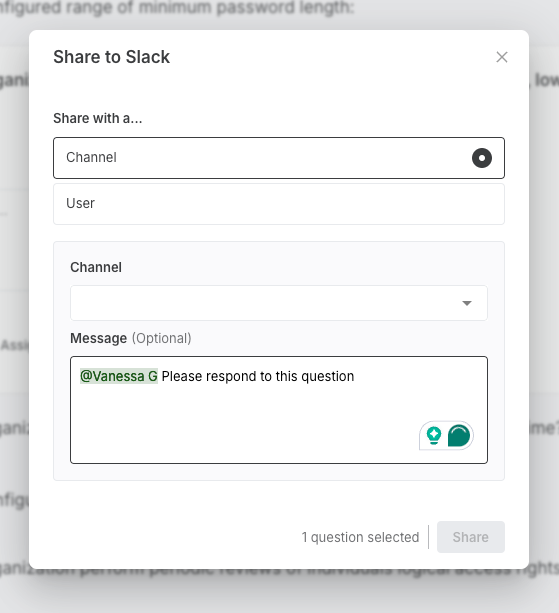Close the Share to Slack dialog
The image size is (559, 613).
502,57
